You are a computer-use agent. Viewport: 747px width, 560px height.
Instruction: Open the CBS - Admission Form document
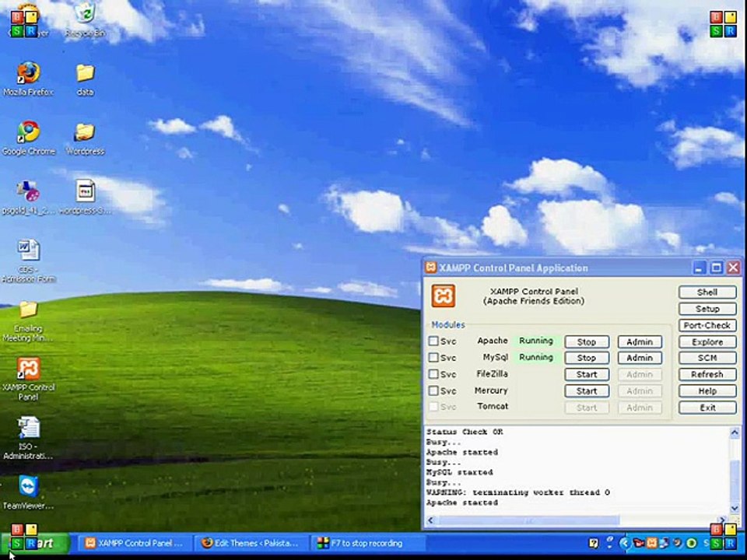tap(29, 261)
